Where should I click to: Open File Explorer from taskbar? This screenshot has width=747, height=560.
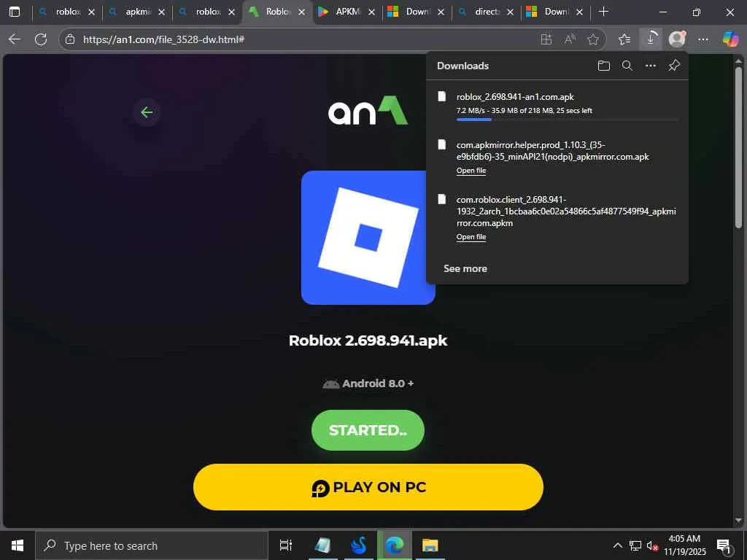tap(430, 545)
